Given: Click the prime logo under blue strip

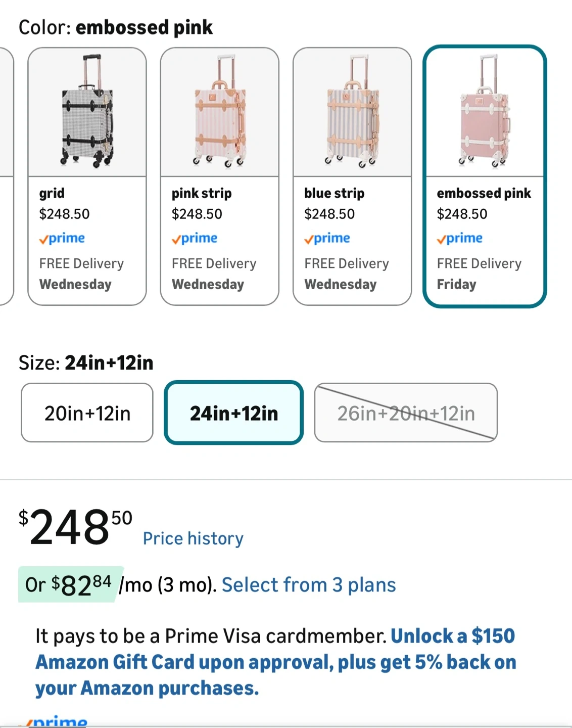Looking at the screenshot, I should click(x=327, y=239).
